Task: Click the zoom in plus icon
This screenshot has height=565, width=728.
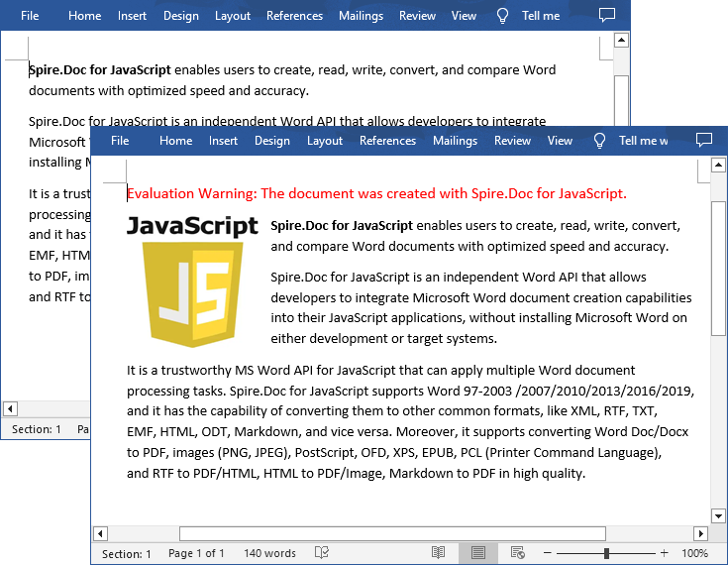Action: pos(664,553)
